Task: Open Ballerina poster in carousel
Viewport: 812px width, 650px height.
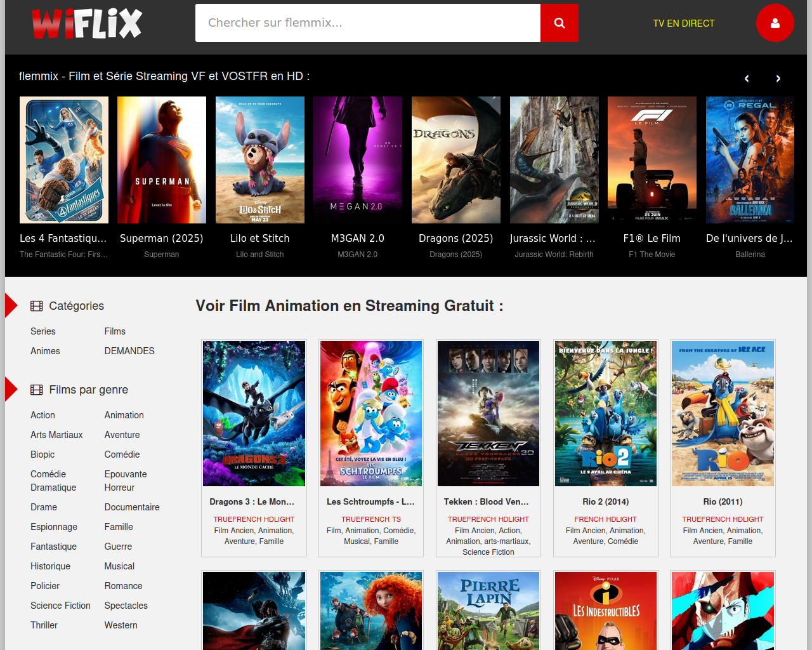Action: tap(750, 160)
